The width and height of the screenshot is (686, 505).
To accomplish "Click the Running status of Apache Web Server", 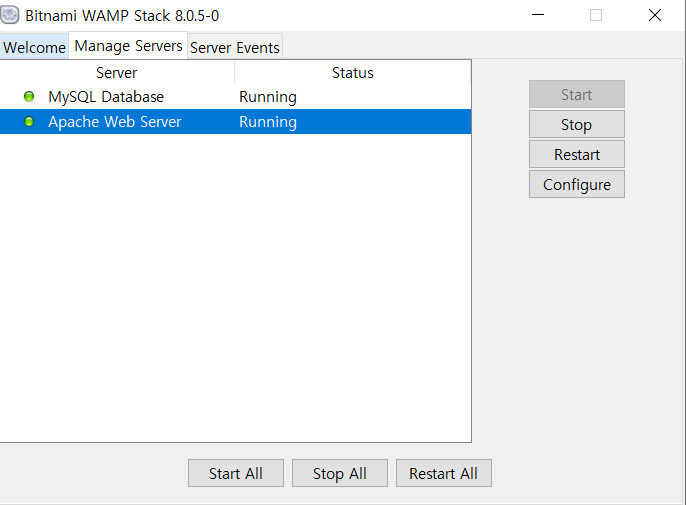I will click(268, 122).
